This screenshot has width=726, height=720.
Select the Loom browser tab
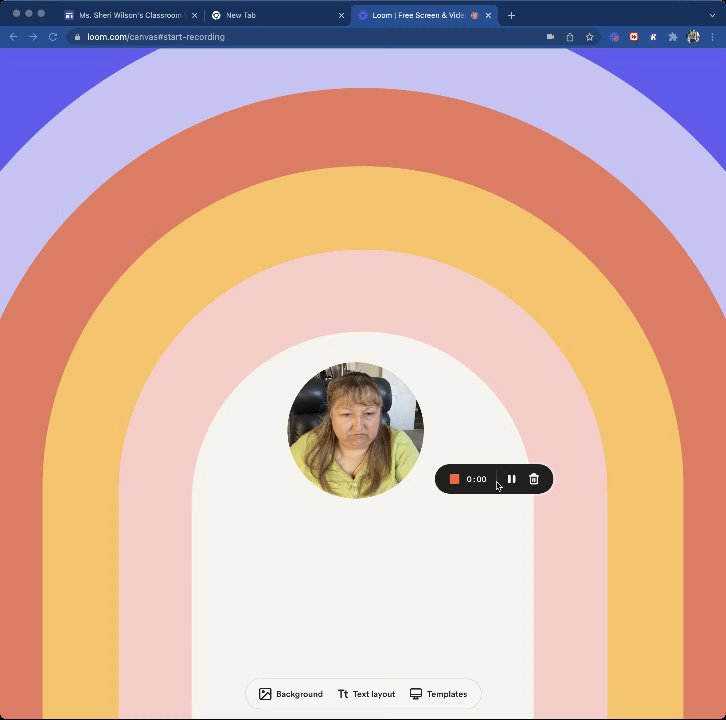tap(424, 15)
